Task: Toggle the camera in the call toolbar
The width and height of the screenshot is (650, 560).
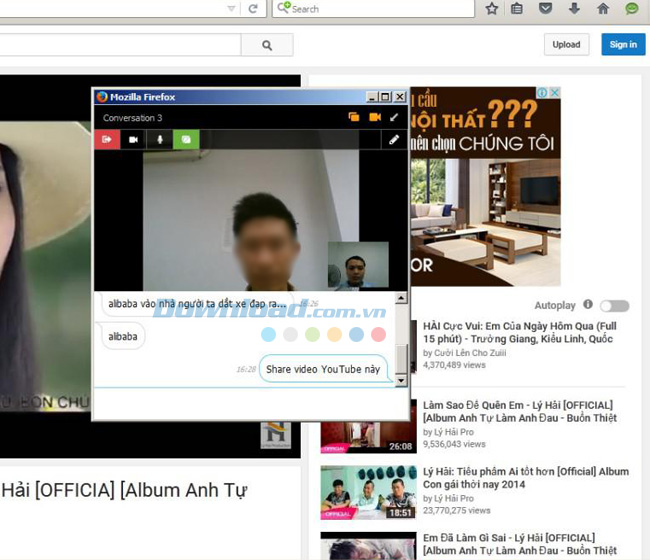Action: 132,140
